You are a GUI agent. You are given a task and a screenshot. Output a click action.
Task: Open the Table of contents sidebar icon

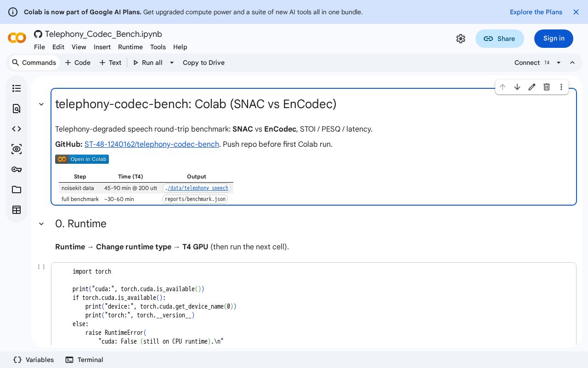coord(17,88)
